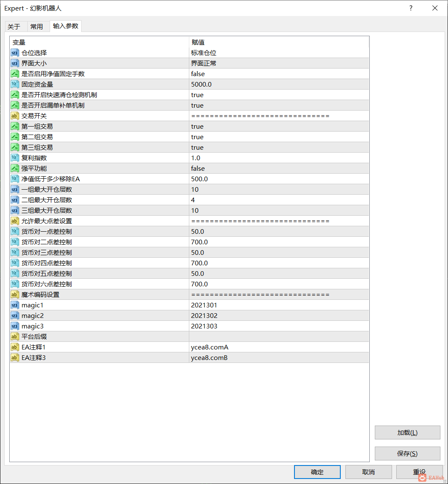Click the integer icon beside 一组最大开仓层数

[15, 189]
